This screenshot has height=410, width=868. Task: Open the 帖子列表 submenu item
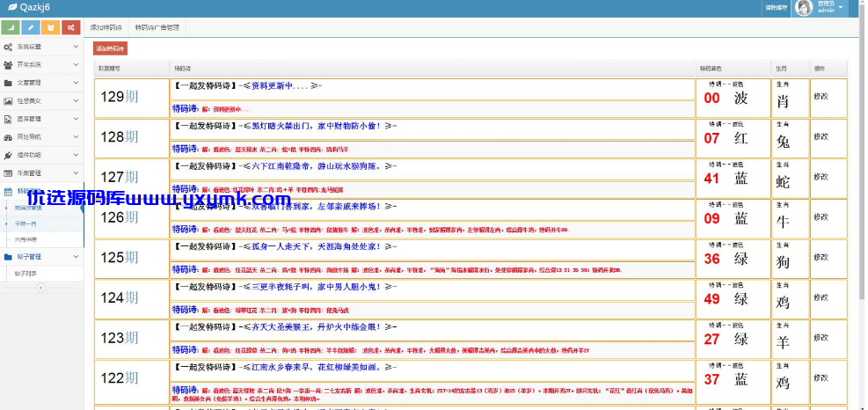click(26, 274)
